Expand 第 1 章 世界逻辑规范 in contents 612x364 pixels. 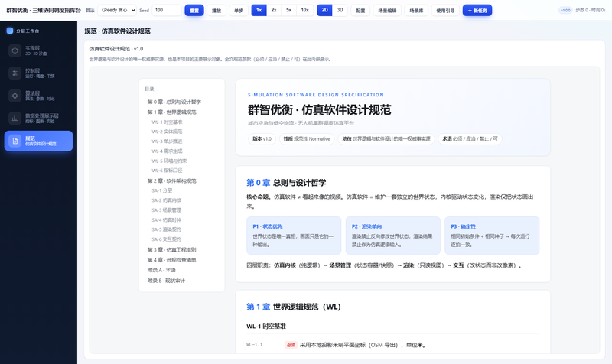[171, 112]
